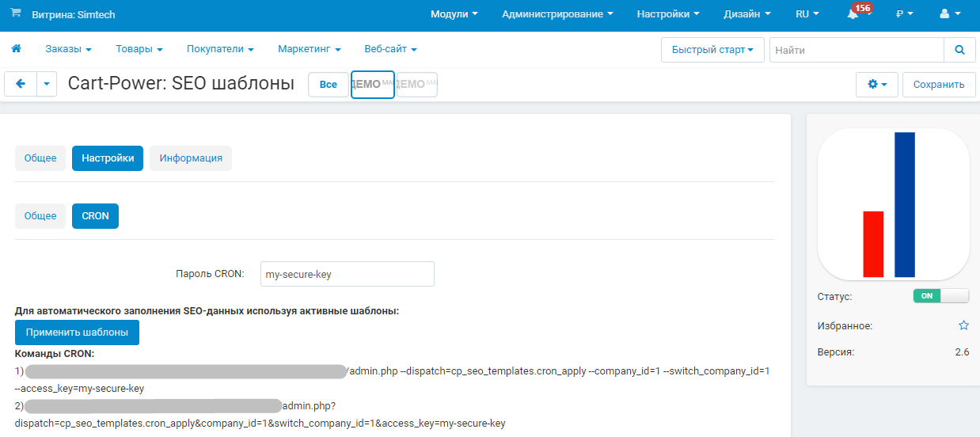This screenshot has height=437, width=980.
Task: Open notifications bell with 156 badge
Action: (x=853, y=14)
